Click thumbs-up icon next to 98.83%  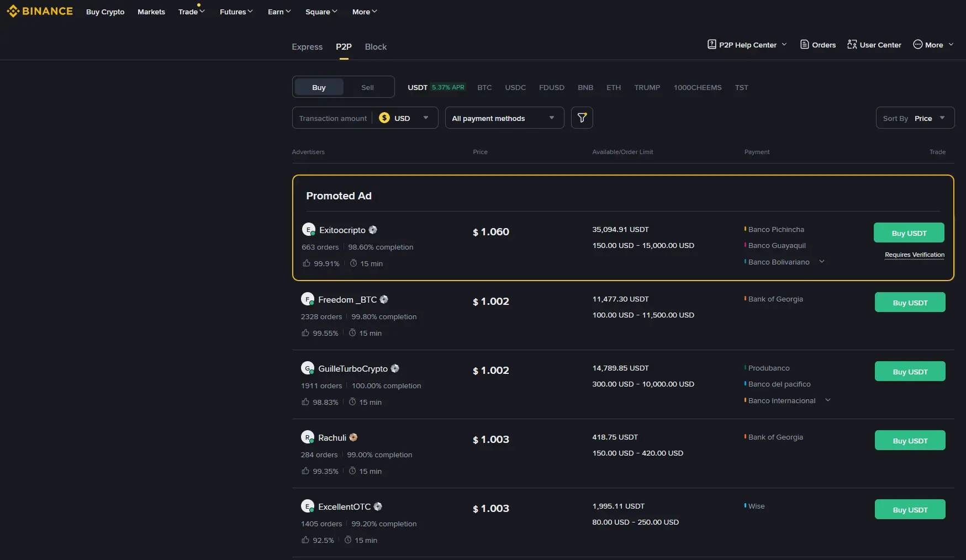(x=305, y=401)
